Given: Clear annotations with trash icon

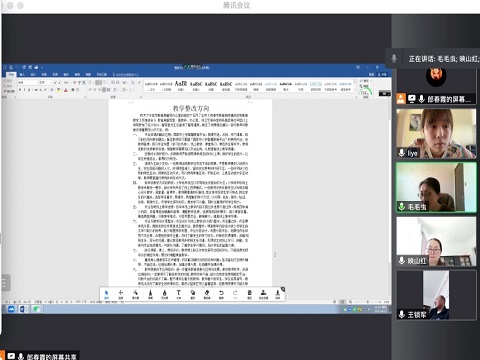Looking at the screenshot, I should [x=249, y=294].
